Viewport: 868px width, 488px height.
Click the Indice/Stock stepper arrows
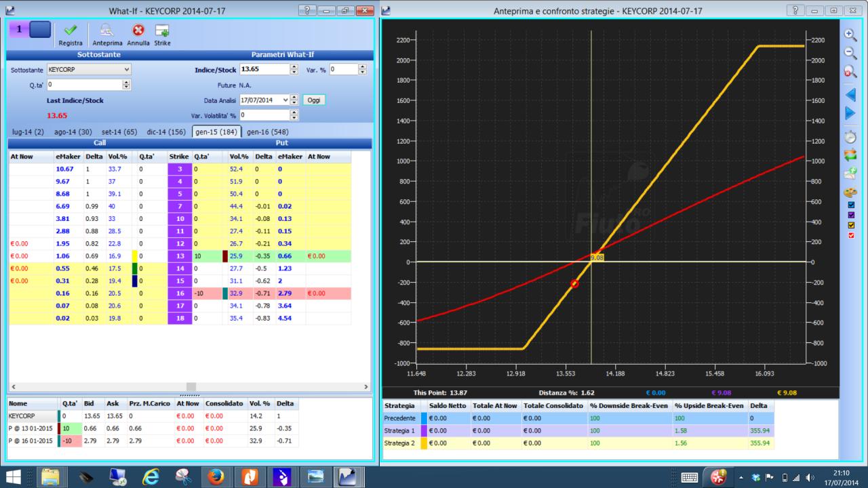[294, 69]
